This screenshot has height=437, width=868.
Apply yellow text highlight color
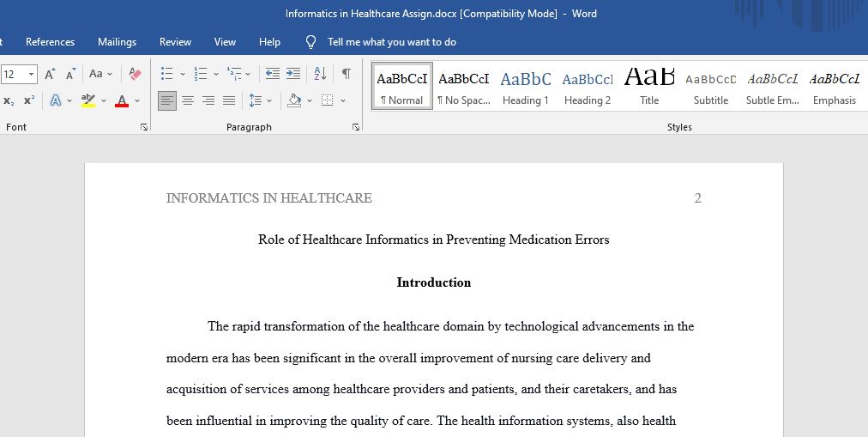[88, 100]
